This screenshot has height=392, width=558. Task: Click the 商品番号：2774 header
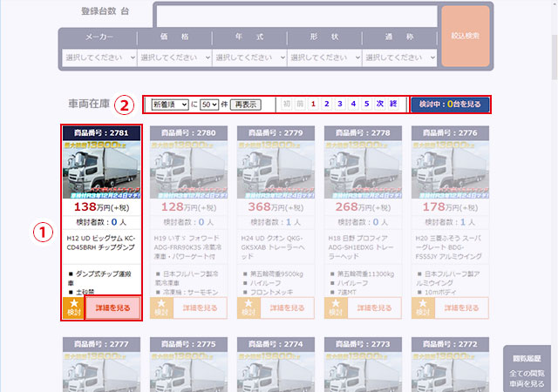(x=276, y=344)
